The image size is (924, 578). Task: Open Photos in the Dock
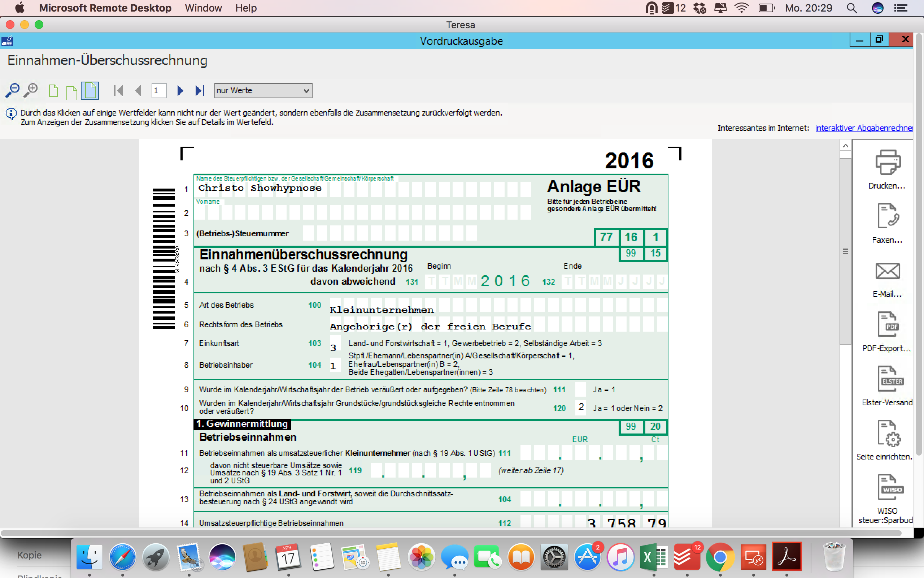(x=421, y=557)
